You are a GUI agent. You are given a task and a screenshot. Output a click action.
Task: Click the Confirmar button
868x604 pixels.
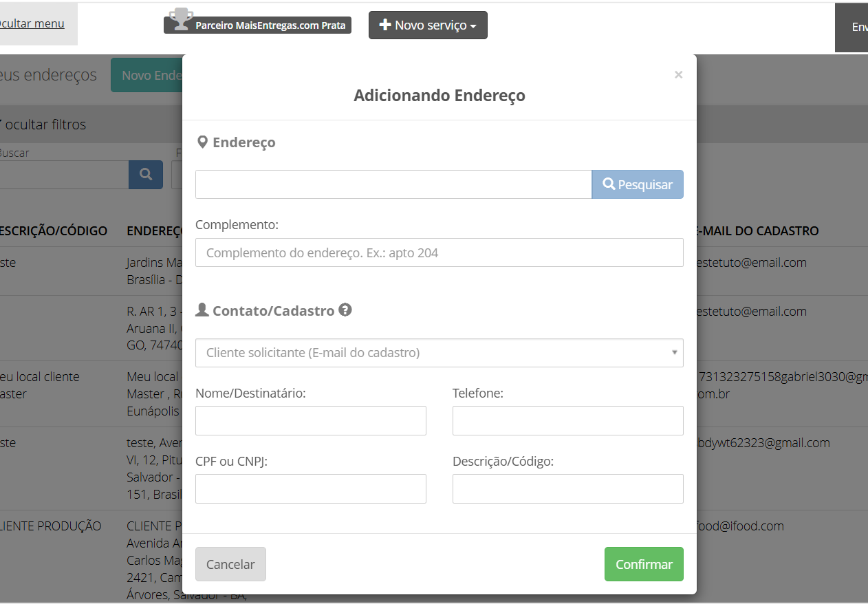[x=644, y=564]
